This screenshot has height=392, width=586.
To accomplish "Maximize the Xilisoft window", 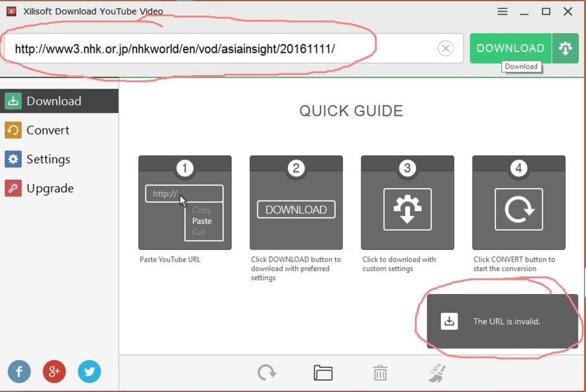I will [546, 12].
